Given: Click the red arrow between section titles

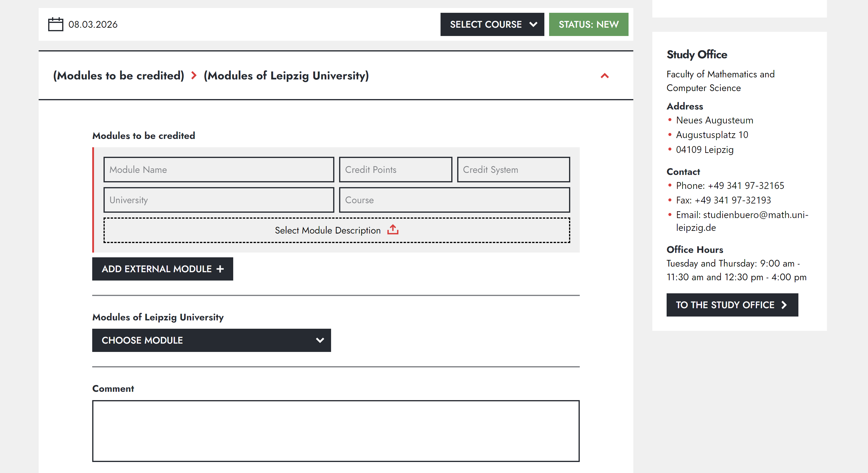Looking at the screenshot, I should click(x=194, y=76).
